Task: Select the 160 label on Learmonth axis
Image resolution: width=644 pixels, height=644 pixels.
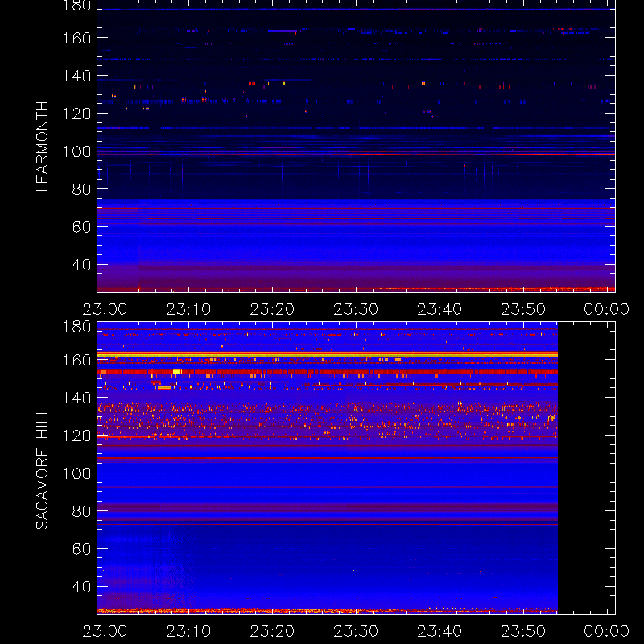Action: point(76,38)
